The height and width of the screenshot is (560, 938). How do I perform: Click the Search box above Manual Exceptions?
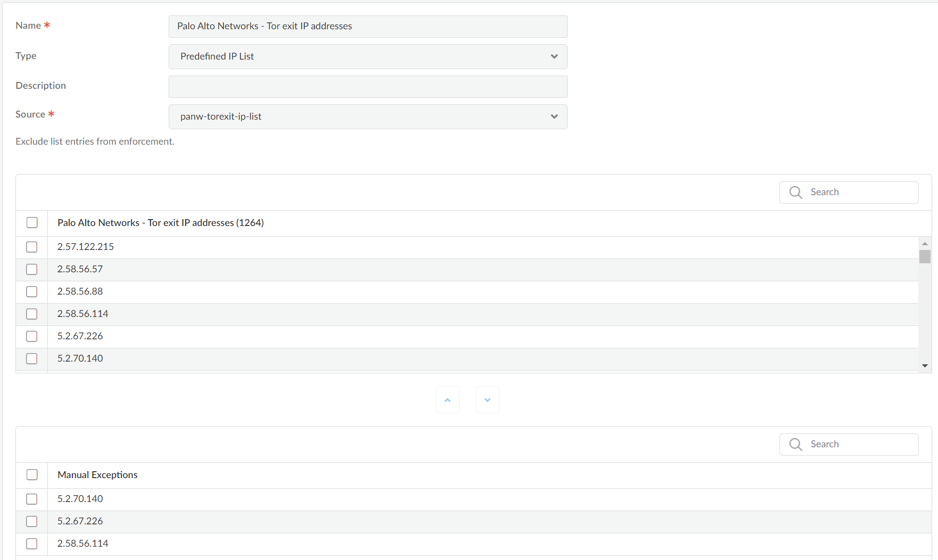click(849, 445)
